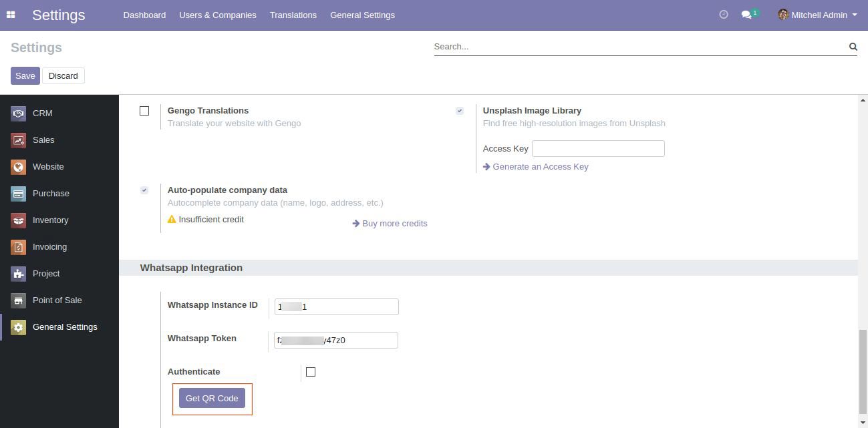Click the scrollbar up arrow

(863, 100)
